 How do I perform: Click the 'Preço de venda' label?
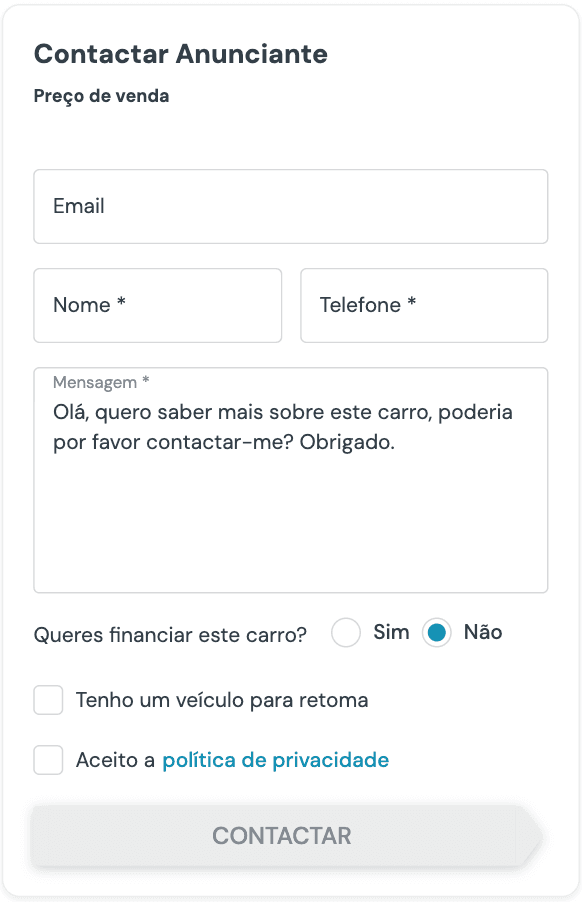(101, 96)
